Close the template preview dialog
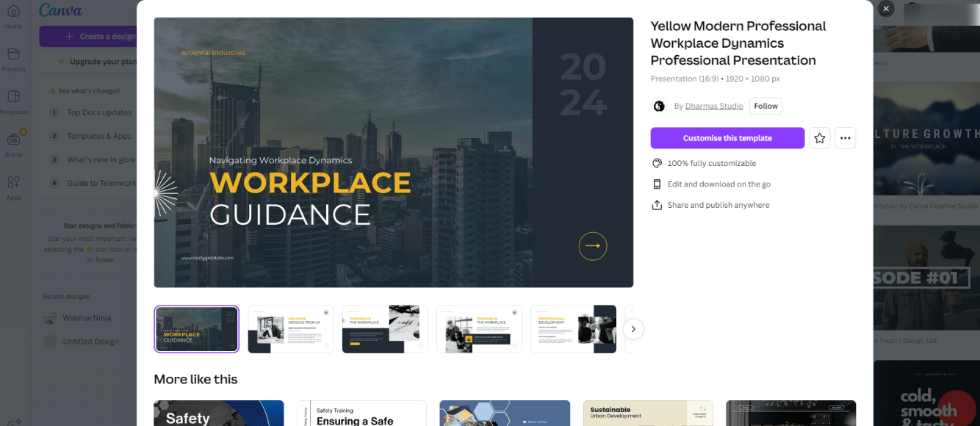 (x=886, y=9)
